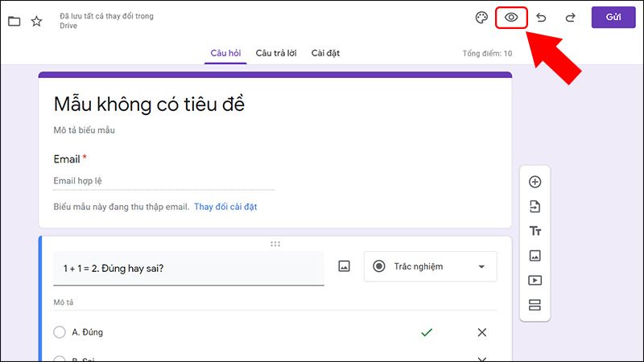Image resolution: width=644 pixels, height=362 pixels.
Task: Click the redo arrow icon
Action: [x=570, y=18]
